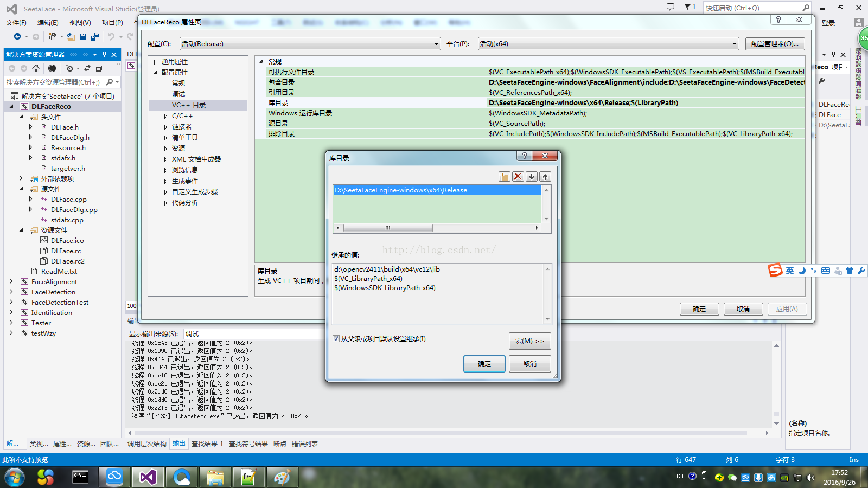Click the file explorer taskbar icon
This screenshot has height=488, width=868.
215,477
